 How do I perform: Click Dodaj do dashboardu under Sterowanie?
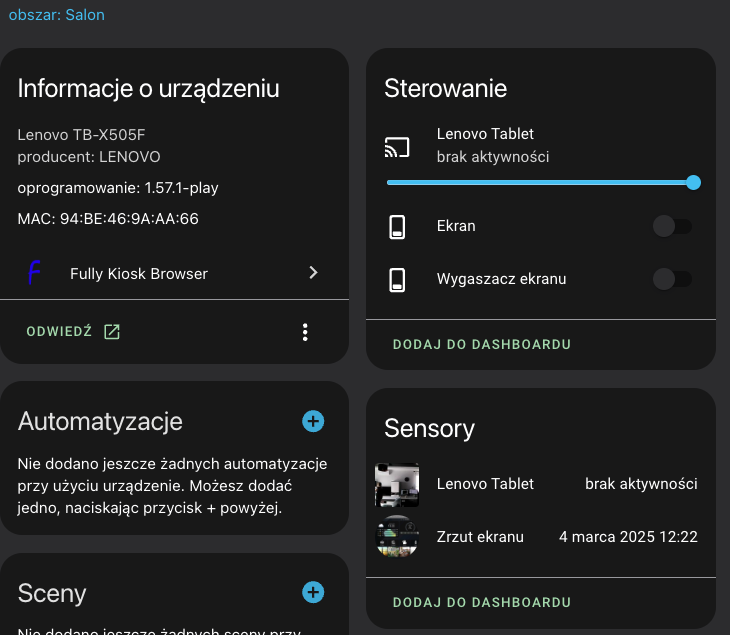[x=481, y=344]
